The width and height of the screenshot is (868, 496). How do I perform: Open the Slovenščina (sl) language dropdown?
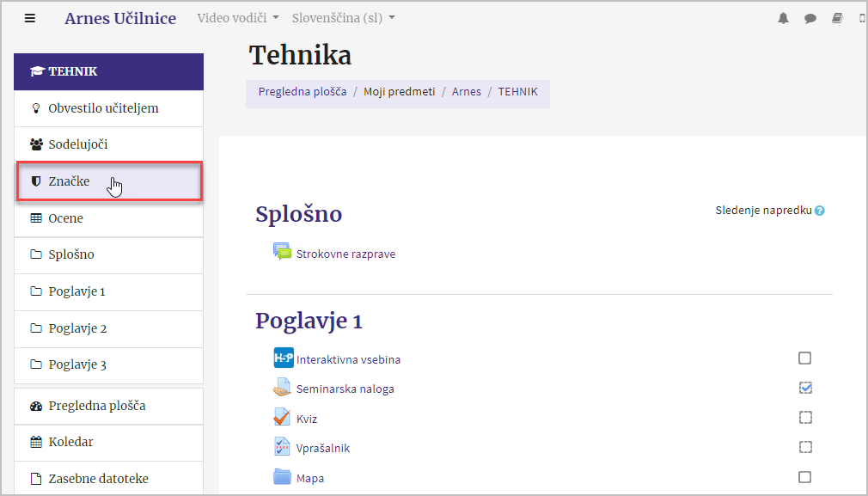pos(344,18)
